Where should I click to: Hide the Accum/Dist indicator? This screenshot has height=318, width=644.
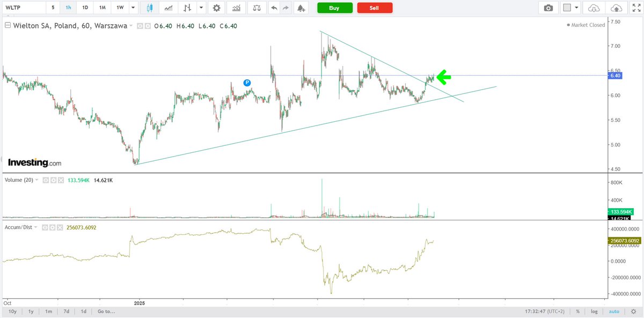[46, 227]
